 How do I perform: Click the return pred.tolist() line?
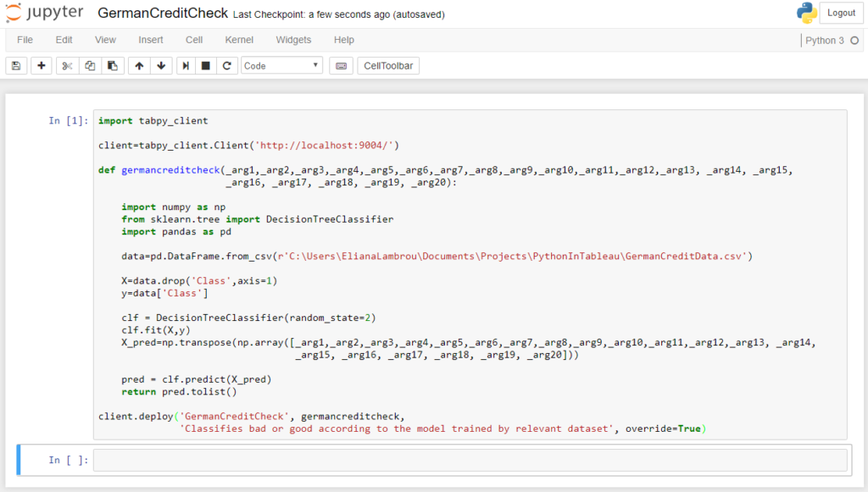point(179,392)
